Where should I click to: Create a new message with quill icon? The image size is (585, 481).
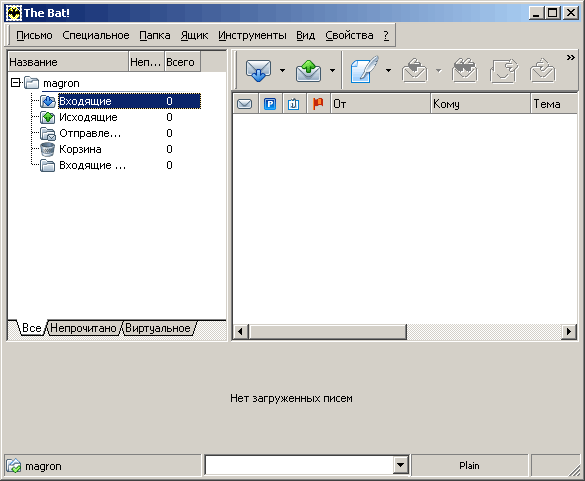tap(364, 69)
